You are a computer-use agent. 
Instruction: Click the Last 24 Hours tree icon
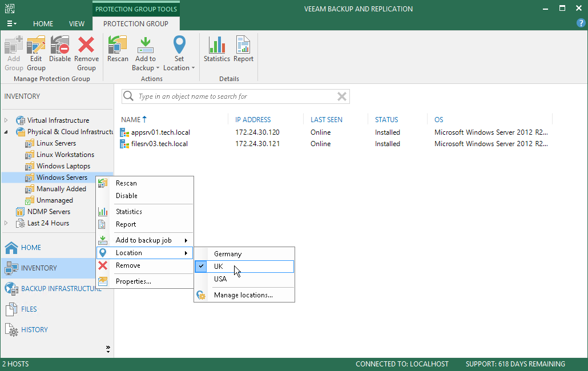coord(20,223)
